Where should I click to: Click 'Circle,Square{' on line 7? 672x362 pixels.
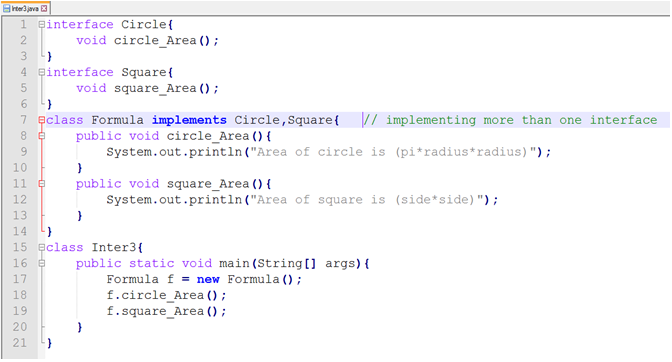click(287, 120)
